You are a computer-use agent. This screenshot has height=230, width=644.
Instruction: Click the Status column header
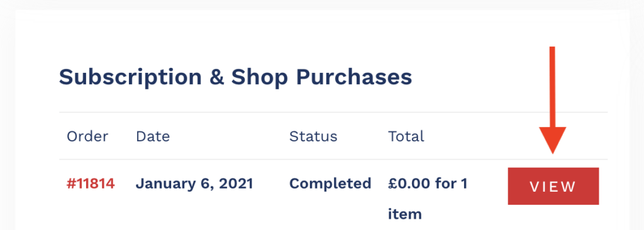313,136
